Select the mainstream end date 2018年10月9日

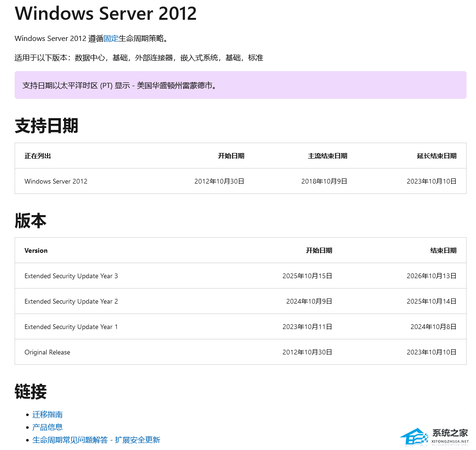point(324,181)
